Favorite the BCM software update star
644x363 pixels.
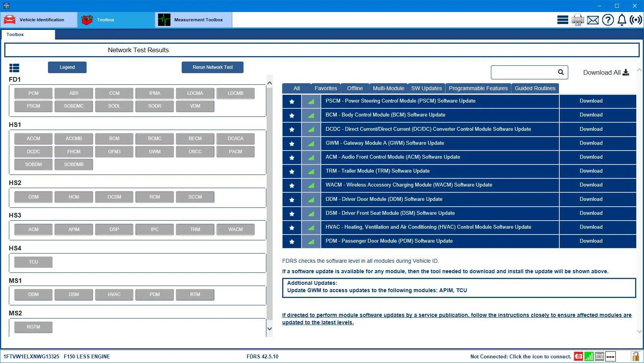(292, 115)
